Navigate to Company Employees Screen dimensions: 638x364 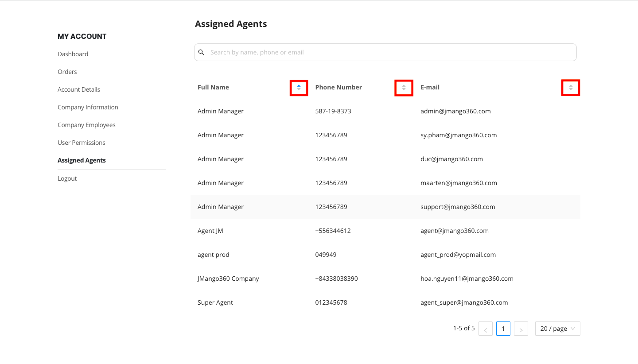click(86, 125)
